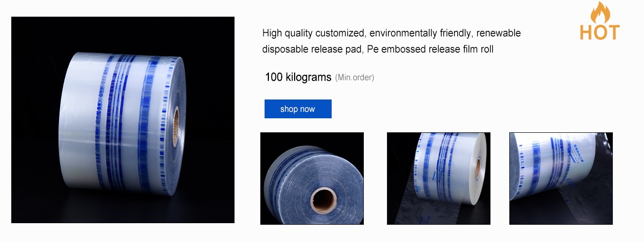Select middle thumbnail with unrolled film
Screen dimensions: 644x242
438,179
